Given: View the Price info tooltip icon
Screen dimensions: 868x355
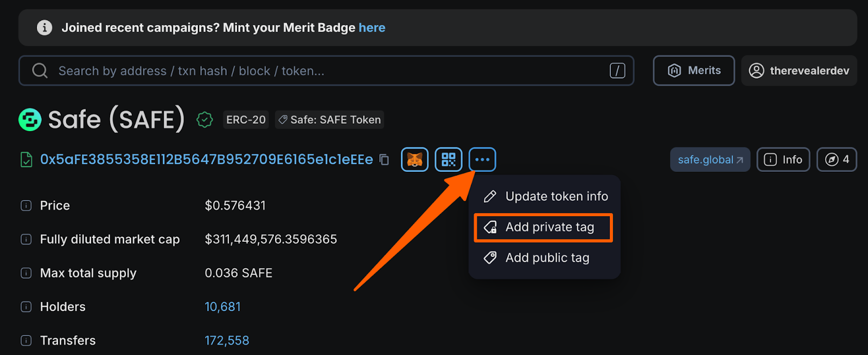Looking at the screenshot, I should coord(25,205).
